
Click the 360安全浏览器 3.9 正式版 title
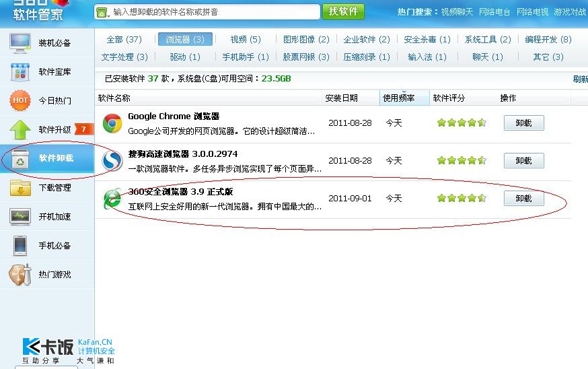(x=180, y=192)
